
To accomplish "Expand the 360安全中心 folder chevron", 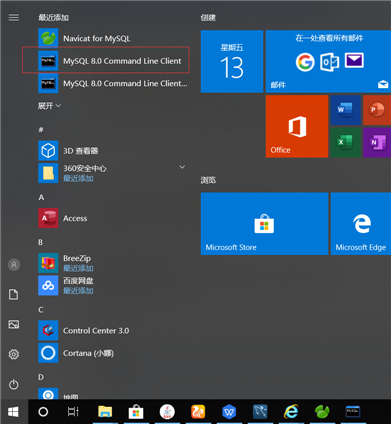I will [x=182, y=167].
